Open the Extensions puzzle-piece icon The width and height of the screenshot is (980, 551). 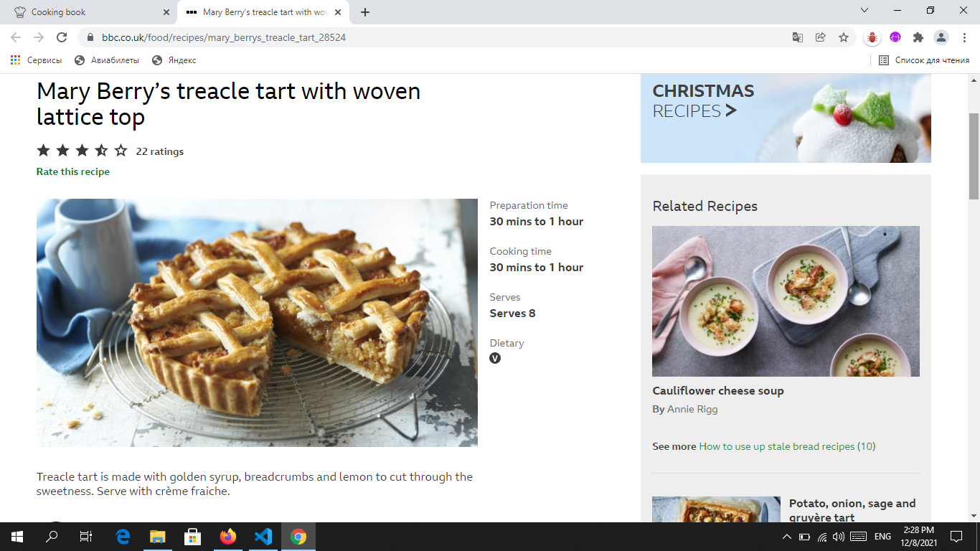(918, 37)
